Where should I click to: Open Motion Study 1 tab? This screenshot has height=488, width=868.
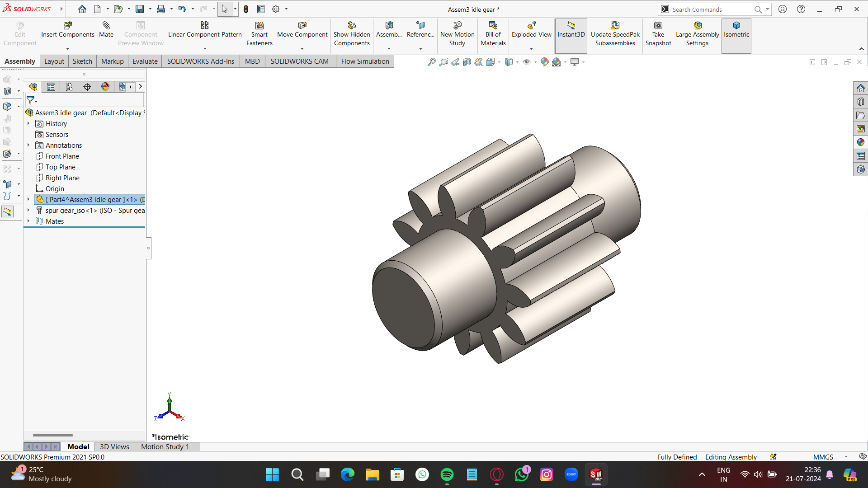click(165, 446)
